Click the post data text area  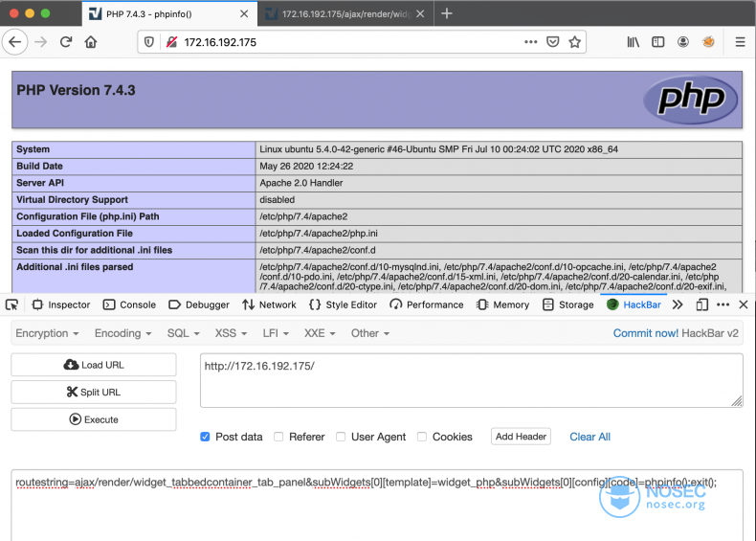377,505
